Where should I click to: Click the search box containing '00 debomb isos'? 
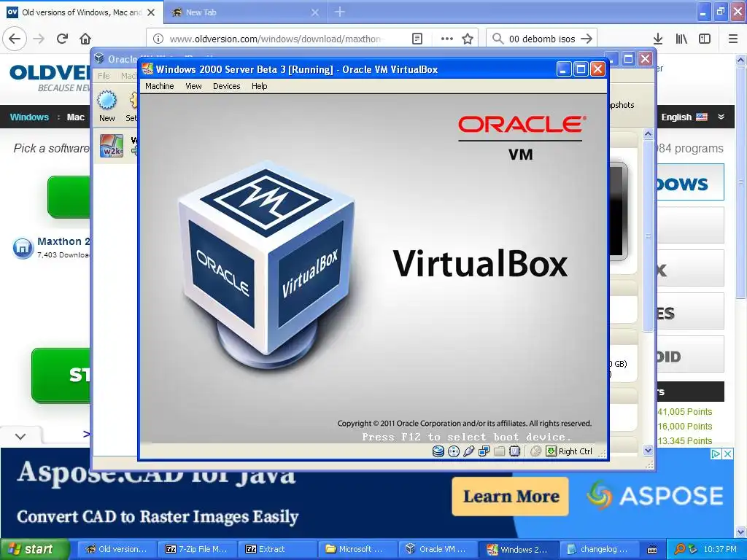(541, 39)
